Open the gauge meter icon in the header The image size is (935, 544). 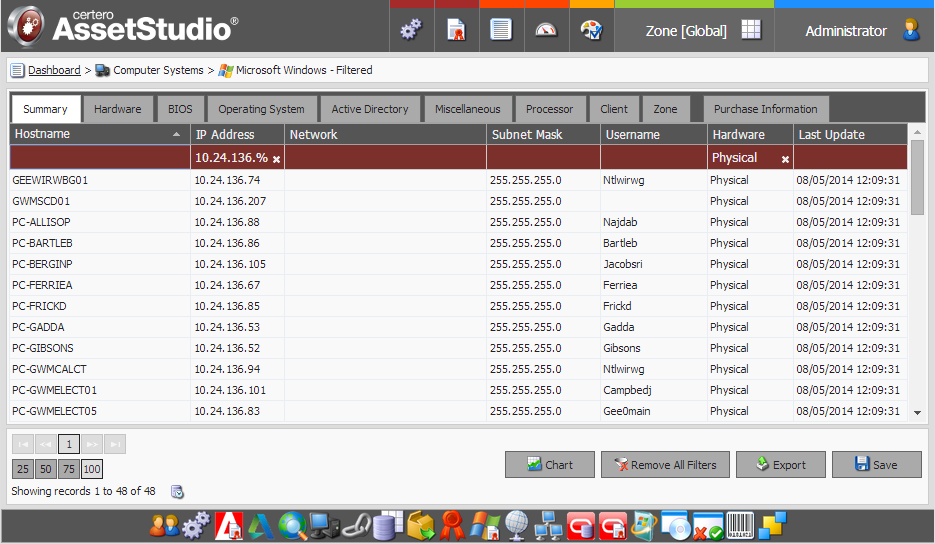(x=546, y=30)
